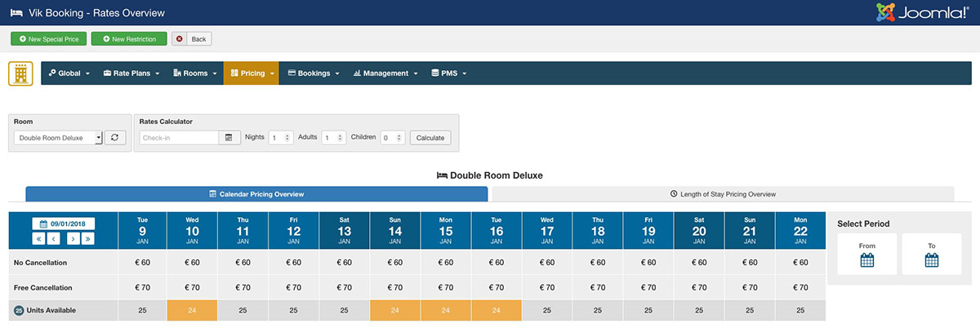
Task: Click Free Cancellation rate for Wed 10 Jan
Action: pos(193,288)
